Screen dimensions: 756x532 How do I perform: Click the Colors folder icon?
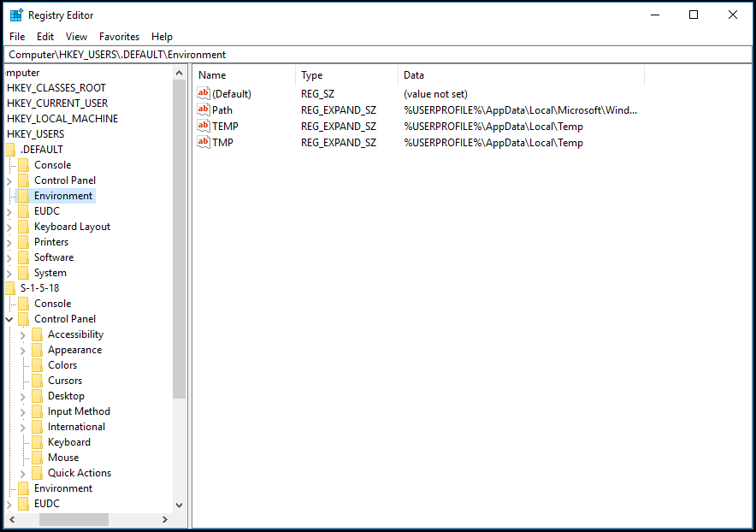[37, 365]
